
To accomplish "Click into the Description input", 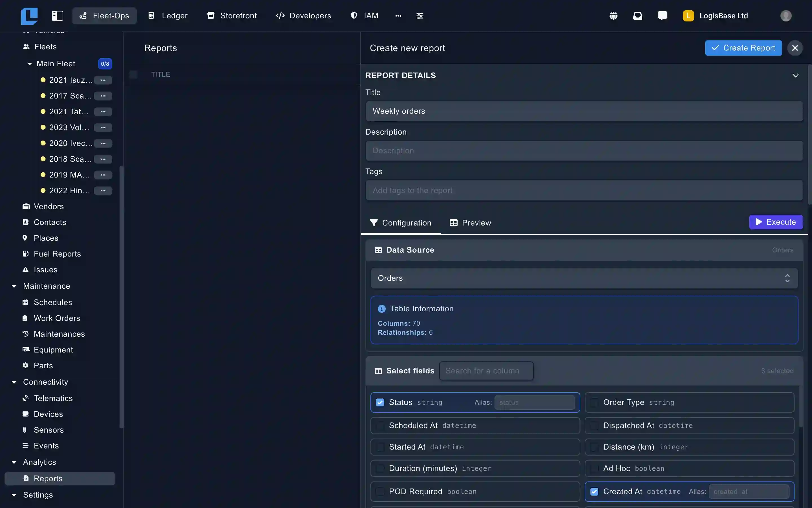I will 584,150.
